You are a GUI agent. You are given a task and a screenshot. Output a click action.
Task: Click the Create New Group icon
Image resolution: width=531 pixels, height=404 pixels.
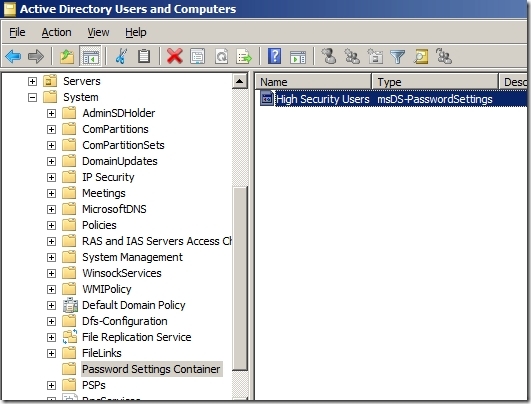click(x=352, y=56)
